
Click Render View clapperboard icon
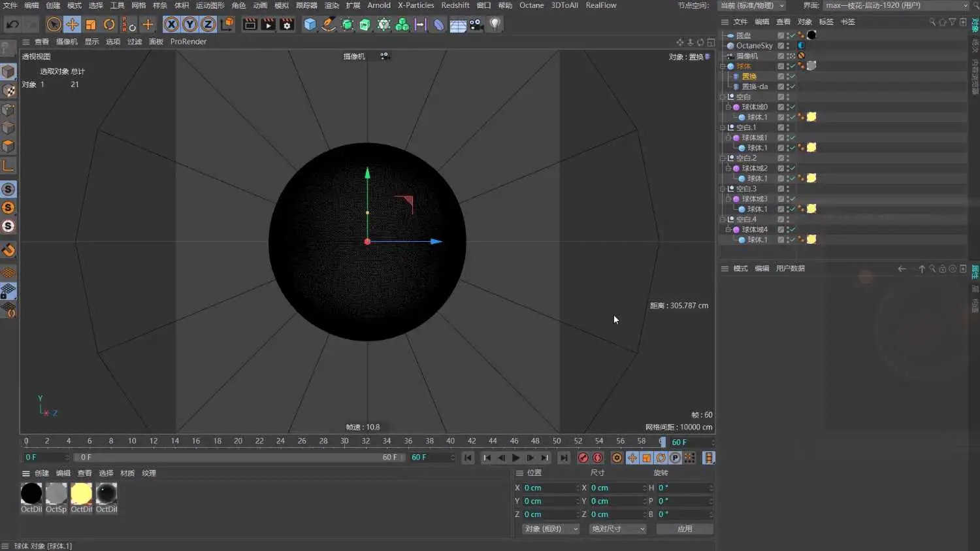coord(250,25)
